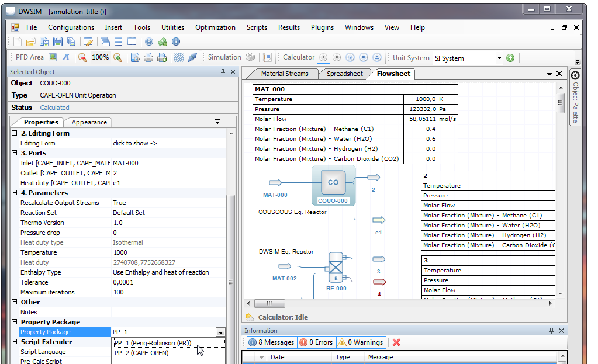The width and height of the screenshot is (598, 364).
Task: Collapse the Script Extender section
Action: click(14, 341)
